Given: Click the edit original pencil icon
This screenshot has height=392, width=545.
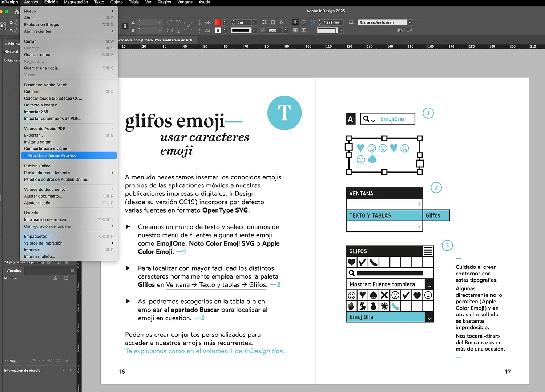Looking at the screenshot, I should [67, 361].
